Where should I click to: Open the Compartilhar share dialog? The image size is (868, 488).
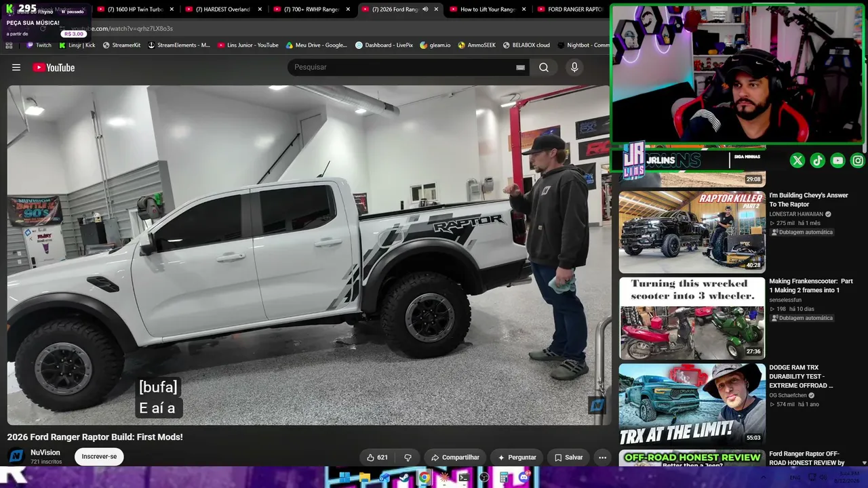click(x=455, y=457)
